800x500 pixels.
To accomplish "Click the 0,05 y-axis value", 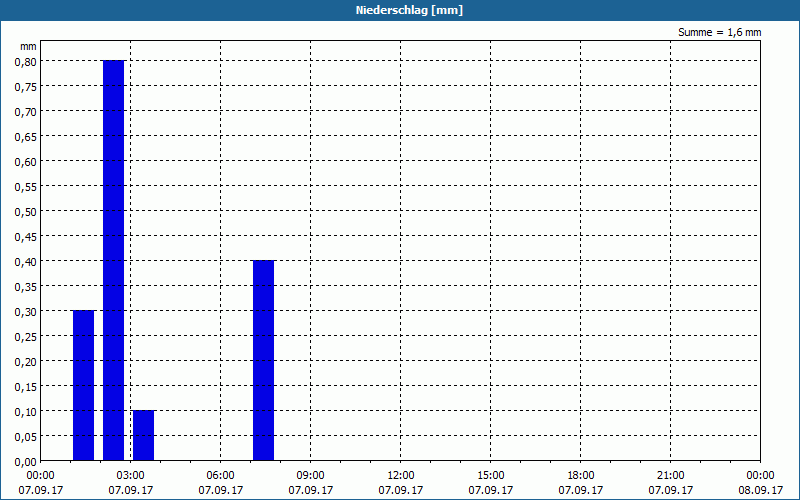I will pos(26,436).
